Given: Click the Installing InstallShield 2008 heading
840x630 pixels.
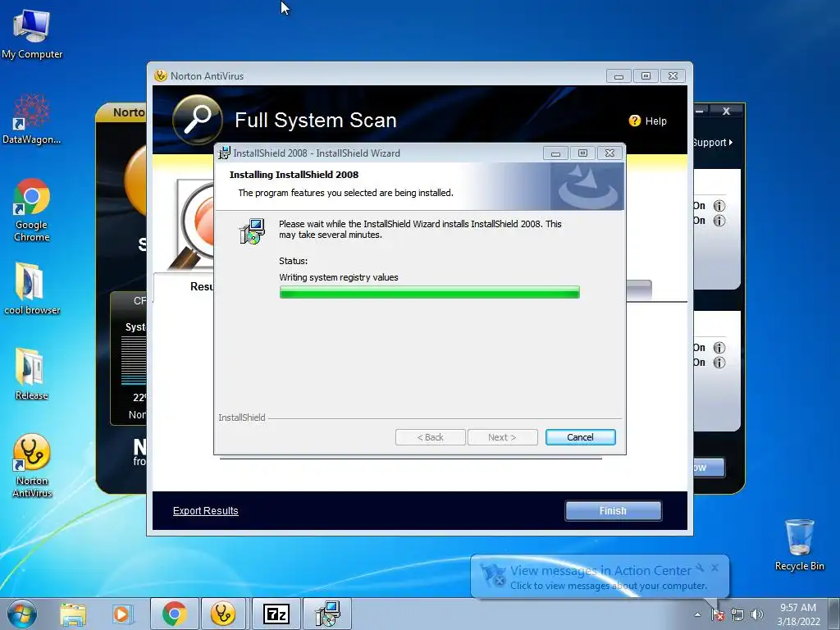Looking at the screenshot, I should click(x=294, y=175).
